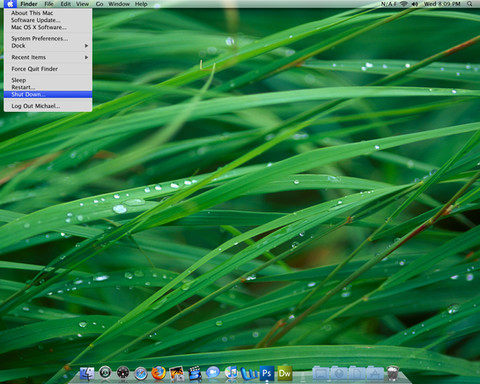Open the first folder stack in Dock
Image resolution: width=480 pixels, height=384 pixels.
click(321, 373)
